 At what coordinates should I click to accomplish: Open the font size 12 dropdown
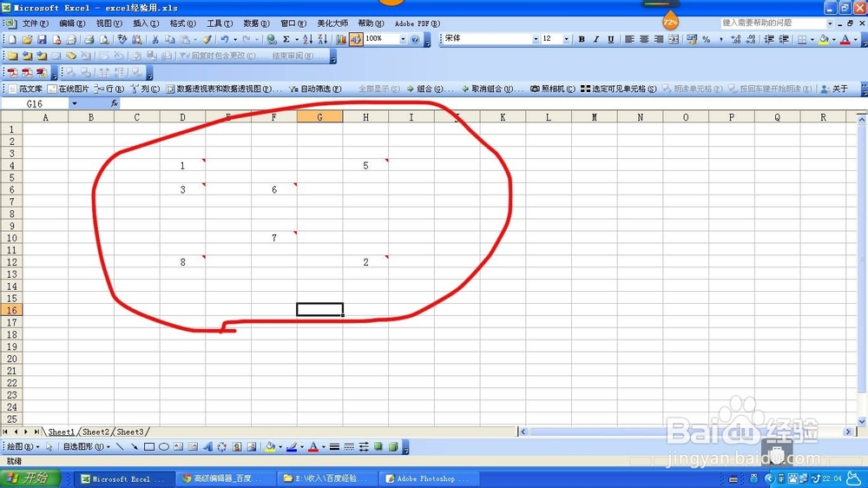(x=566, y=39)
